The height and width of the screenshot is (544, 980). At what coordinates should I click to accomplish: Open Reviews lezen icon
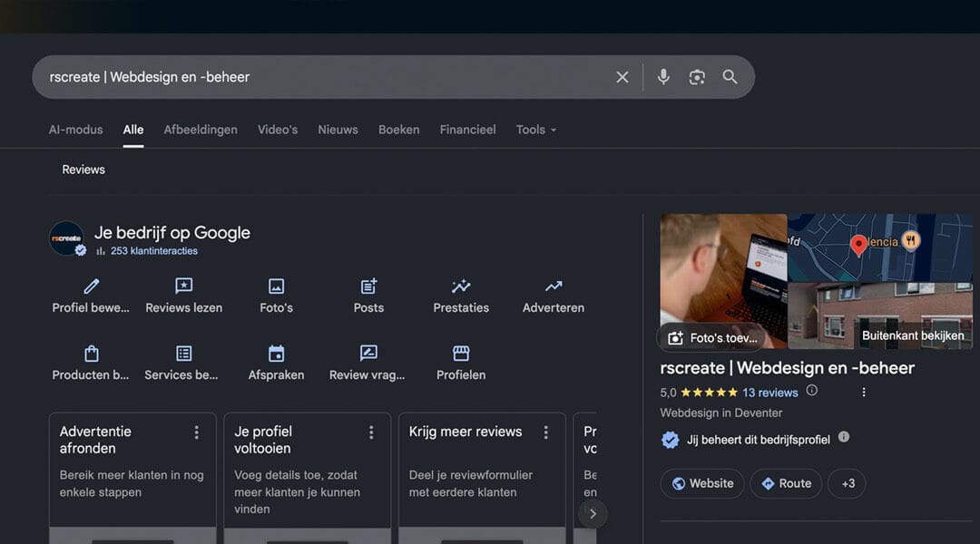point(183,286)
